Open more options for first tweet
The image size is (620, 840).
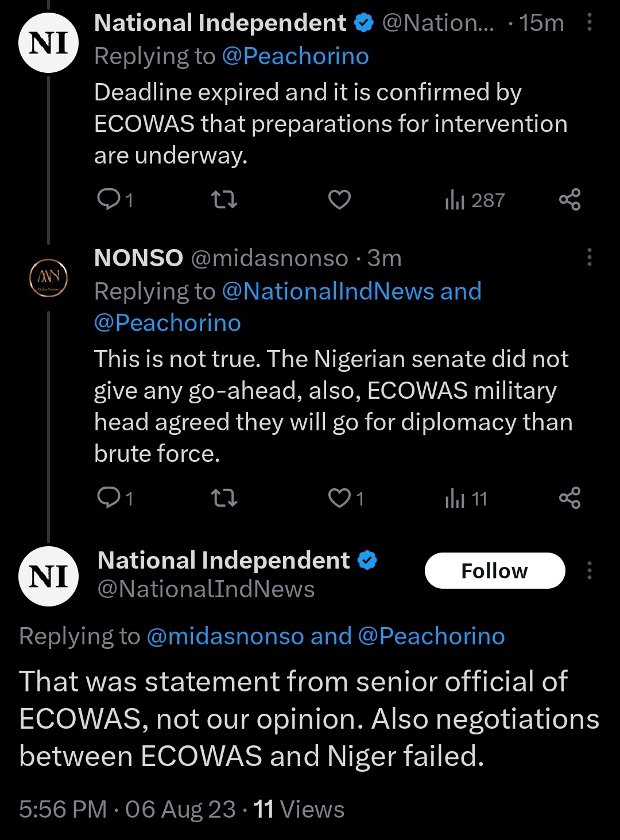click(589, 23)
